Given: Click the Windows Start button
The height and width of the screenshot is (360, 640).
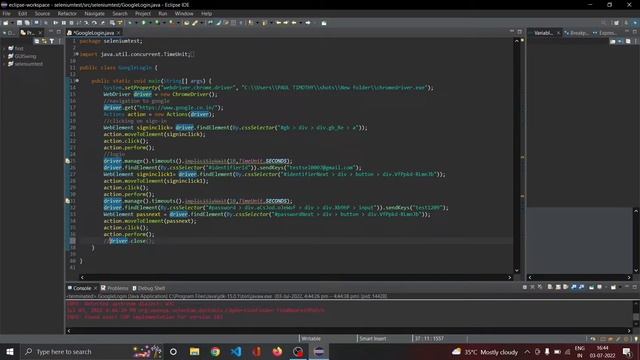Looking at the screenshot, I should 10,351.
